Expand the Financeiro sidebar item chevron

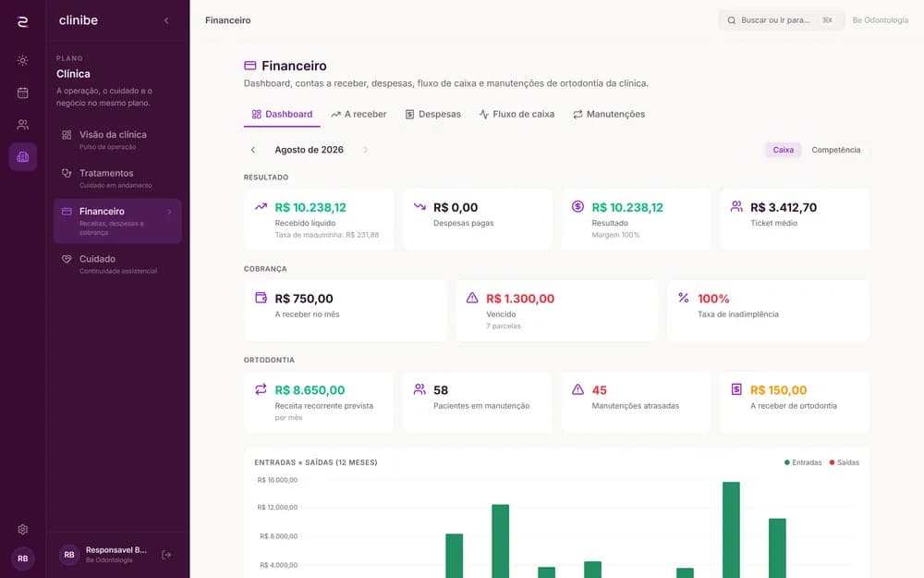point(170,212)
